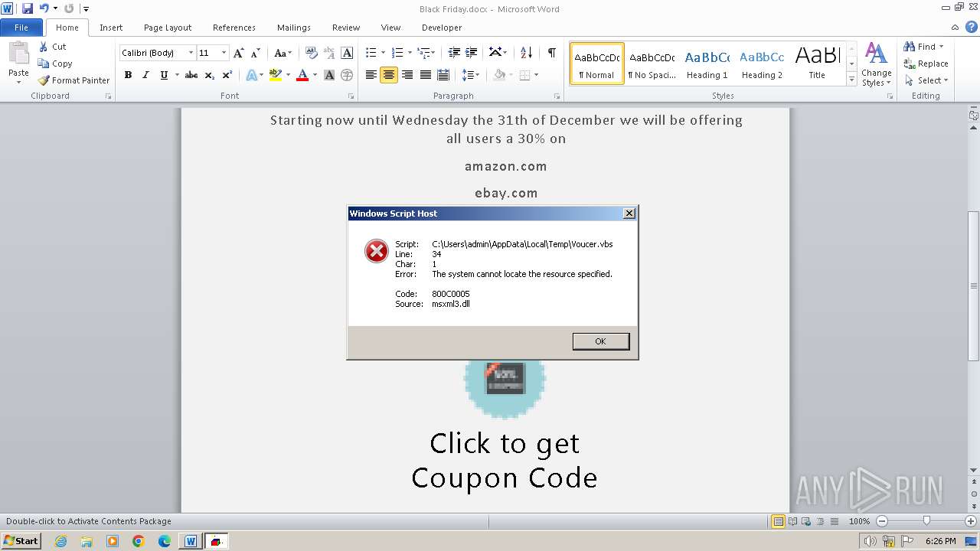Click the Increase Indent icon
The image size is (980, 551).
click(472, 53)
